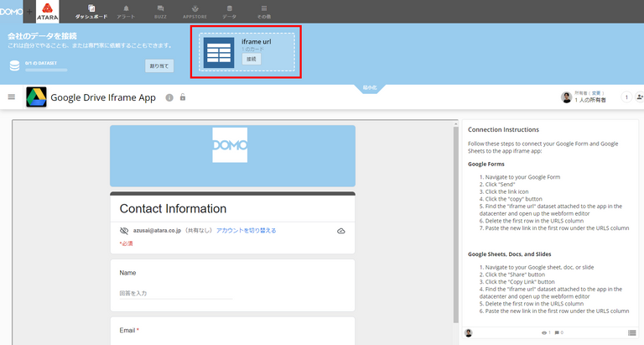Click the Google Forms subheading in instructions

486,164
